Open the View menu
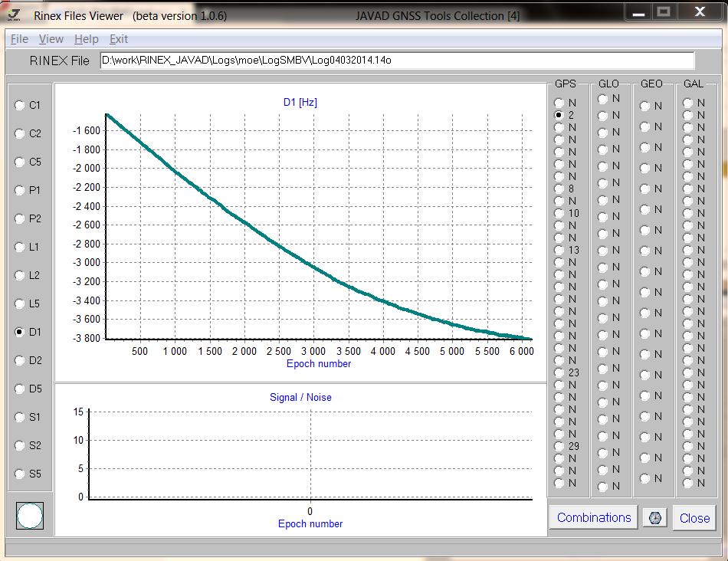 pos(51,39)
